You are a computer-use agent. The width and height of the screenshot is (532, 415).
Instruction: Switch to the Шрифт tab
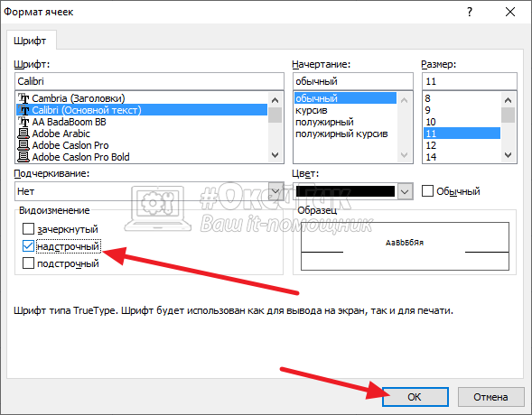coord(30,41)
